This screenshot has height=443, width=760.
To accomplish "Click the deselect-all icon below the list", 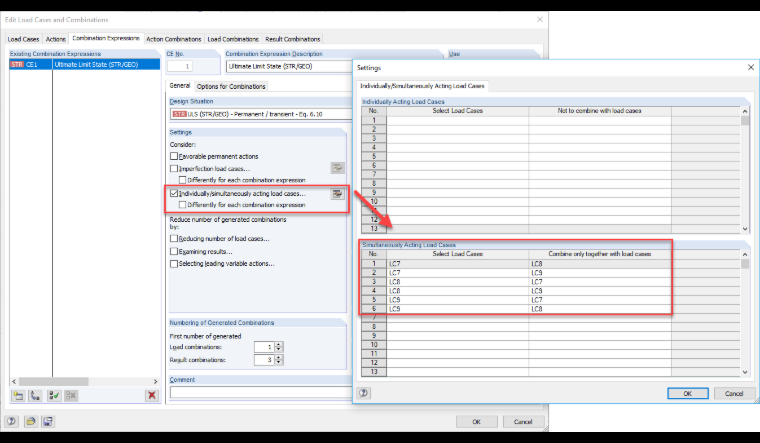I will click(x=71, y=396).
